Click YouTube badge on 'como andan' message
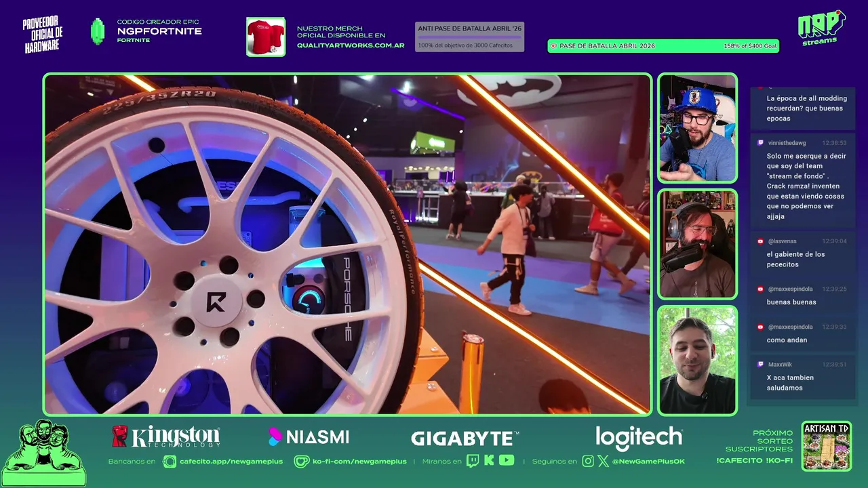Viewport: 868px width, 488px height. [760, 327]
